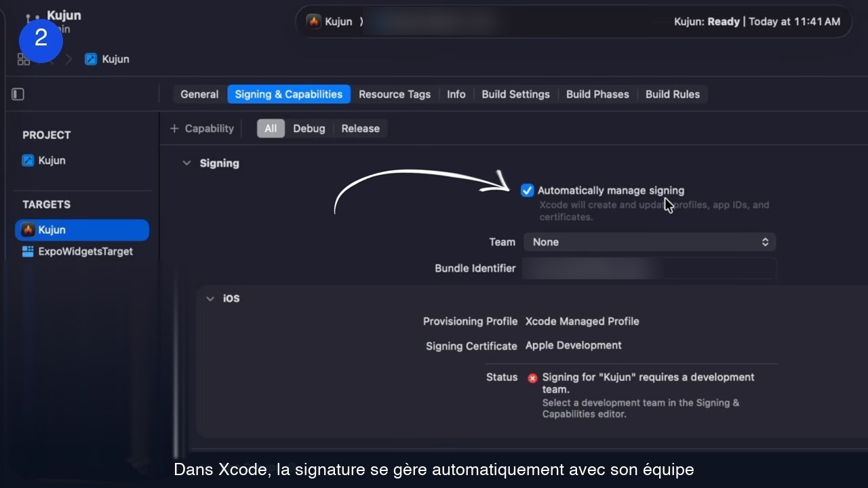This screenshot has height=488, width=868.
Task: Click the Kujun project icon in breadcrumb
Action: click(91, 59)
